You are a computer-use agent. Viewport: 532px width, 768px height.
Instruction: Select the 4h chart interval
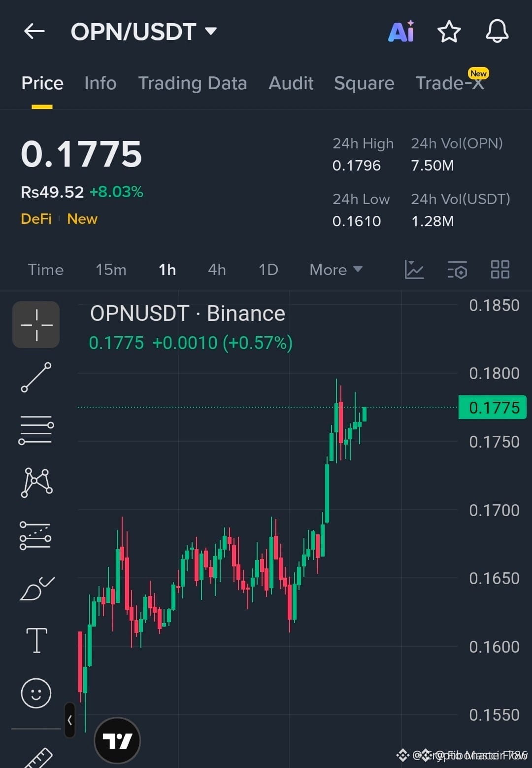(217, 270)
